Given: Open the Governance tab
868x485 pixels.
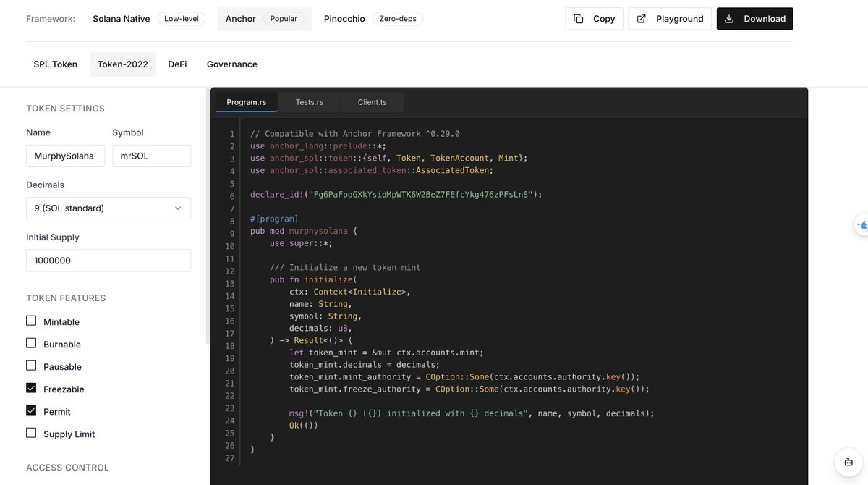Looking at the screenshot, I should point(232,64).
